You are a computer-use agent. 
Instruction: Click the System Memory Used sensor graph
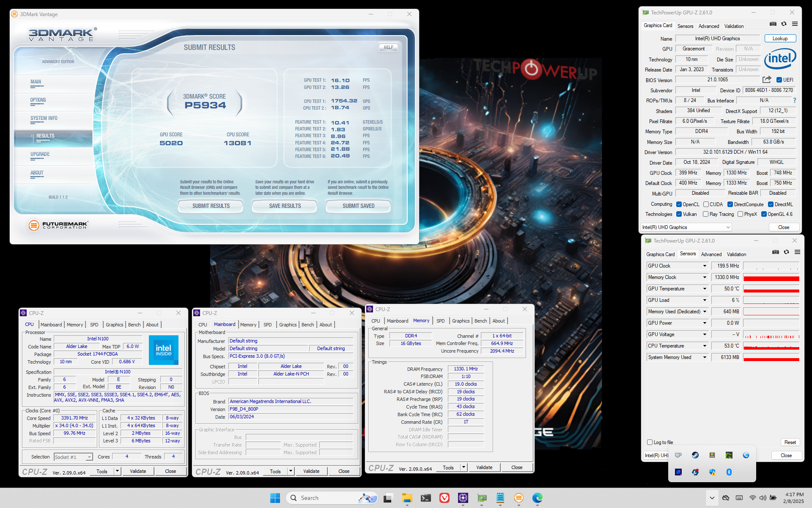[771, 357]
